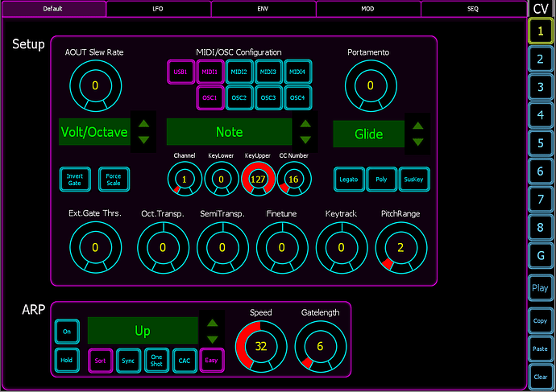Enable the MIDI3 port
The height and width of the screenshot is (392, 556).
(268, 72)
